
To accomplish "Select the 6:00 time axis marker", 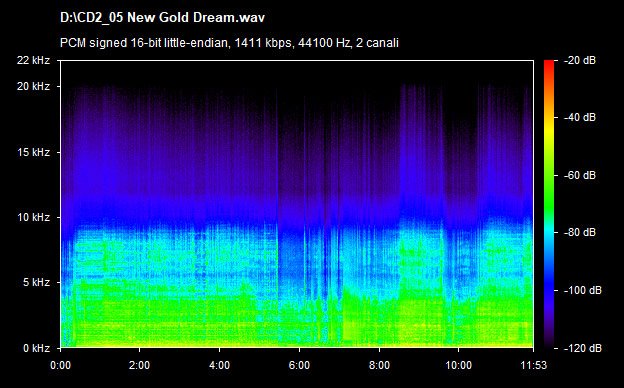I will (299, 365).
